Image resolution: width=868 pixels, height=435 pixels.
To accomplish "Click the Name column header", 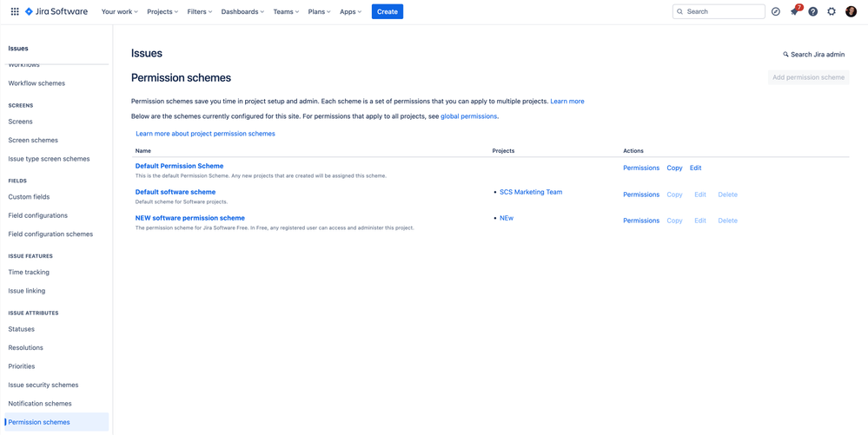I will [x=142, y=150].
